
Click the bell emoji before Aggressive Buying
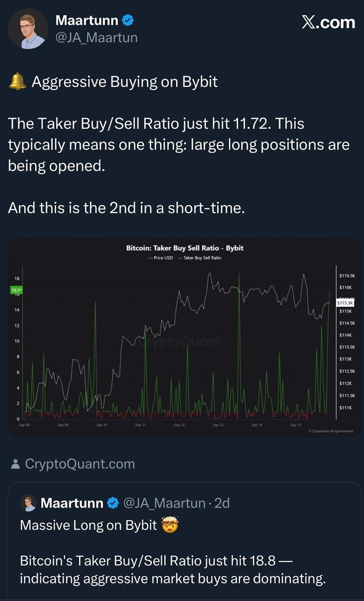coord(18,82)
